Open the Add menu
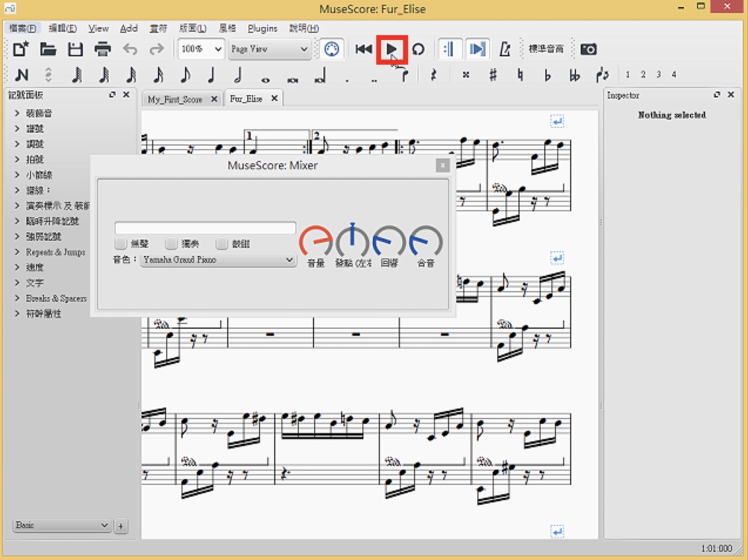The image size is (748, 560). tap(129, 28)
